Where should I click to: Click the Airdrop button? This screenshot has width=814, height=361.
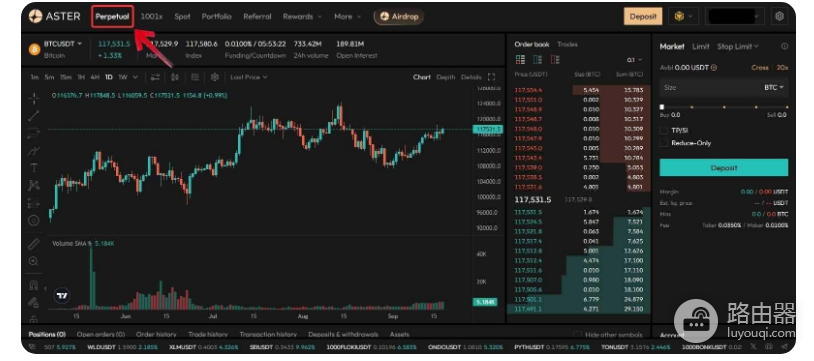click(x=399, y=16)
